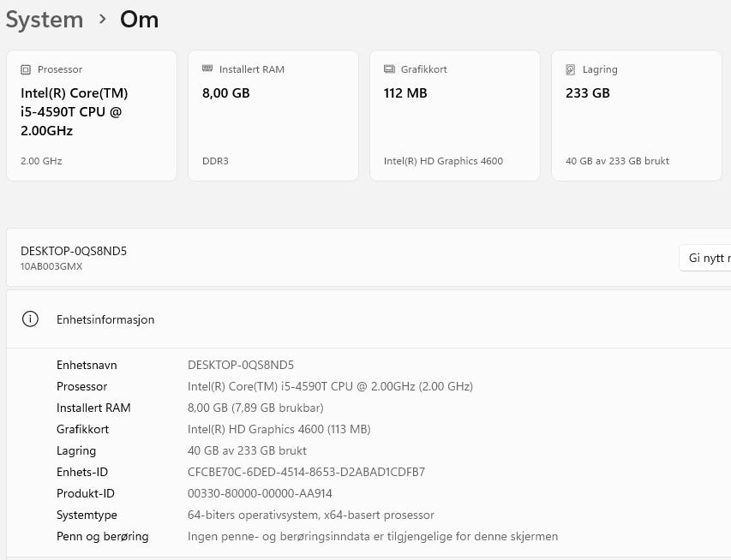Click the 'Enhets-ID' row label
The height and width of the screenshot is (560, 731).
click(82, 472)
